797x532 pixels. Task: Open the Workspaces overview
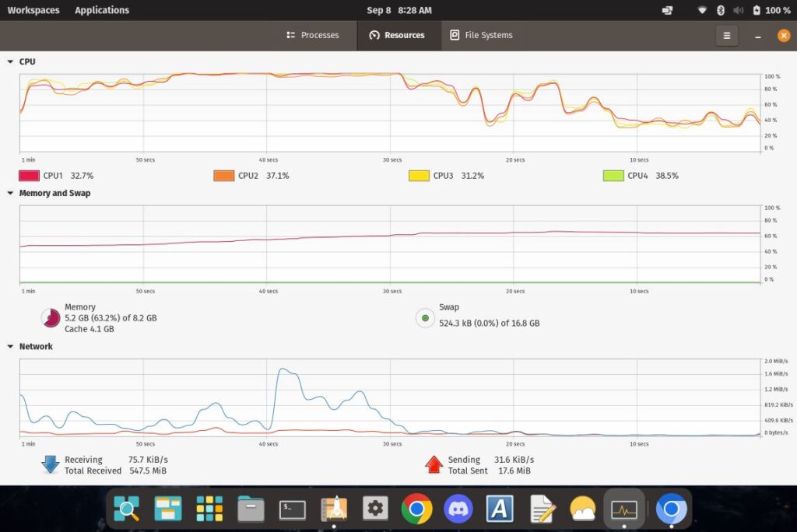click(33, 10)
